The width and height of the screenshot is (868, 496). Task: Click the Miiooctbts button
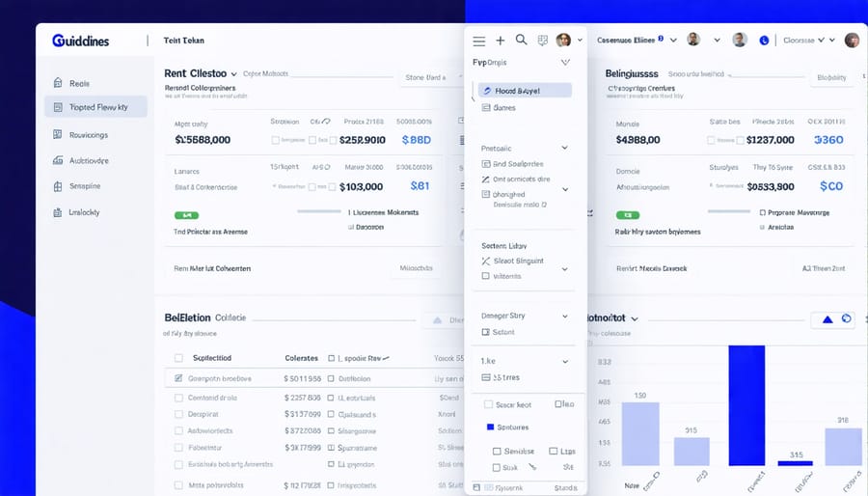tap(417, 268)
